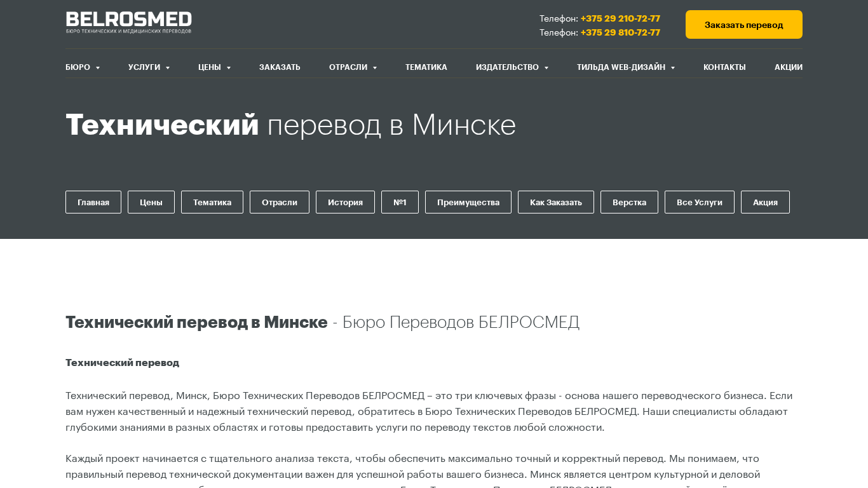Open the Акция outlined button
868x488 pixels.
point(765,202)
